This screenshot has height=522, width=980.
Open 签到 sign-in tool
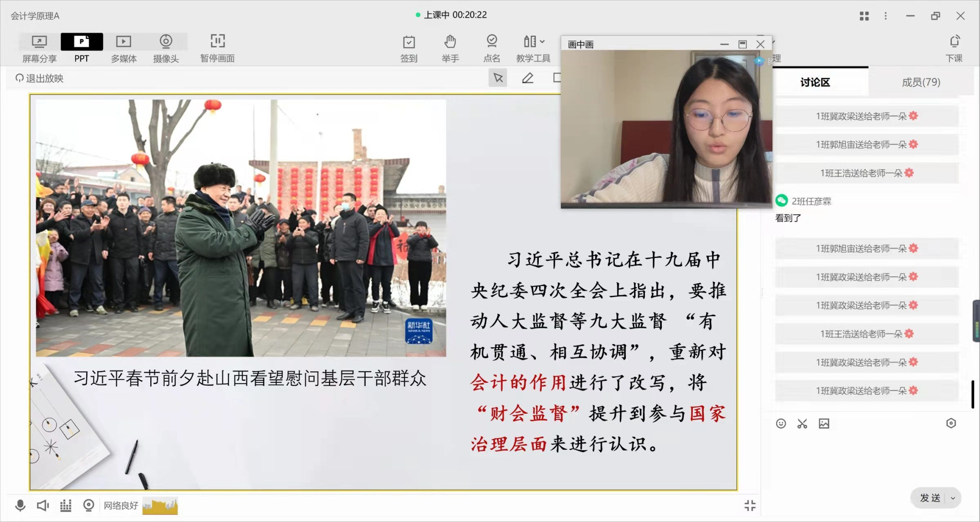coord(409,42)
